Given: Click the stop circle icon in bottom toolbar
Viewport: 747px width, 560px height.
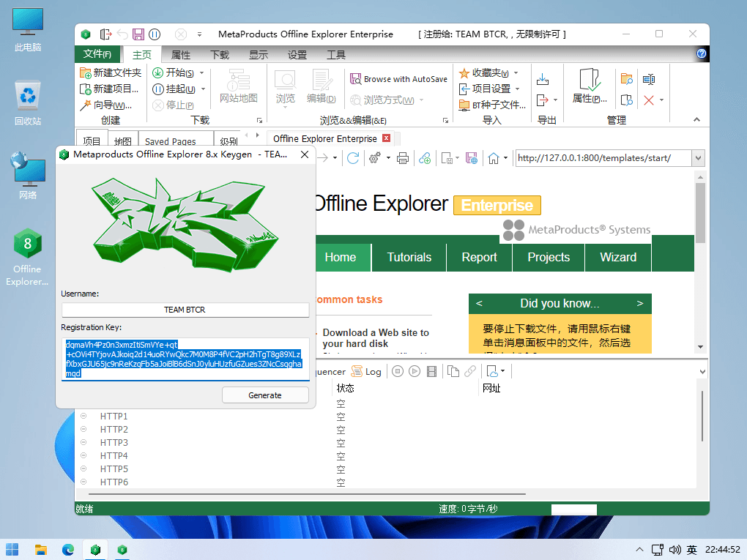Looking at the screenshot, I should (x=398, y=371).
